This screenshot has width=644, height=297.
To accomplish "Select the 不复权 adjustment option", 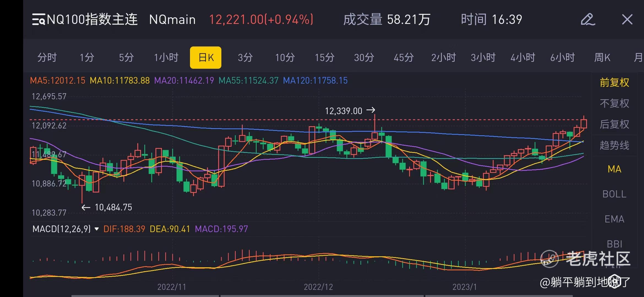I will [614, 103].
